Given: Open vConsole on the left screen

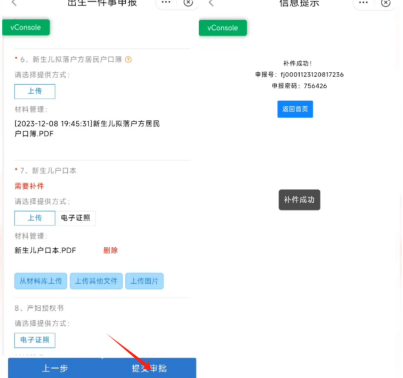Looking at the screenshot, I should 26,27.
